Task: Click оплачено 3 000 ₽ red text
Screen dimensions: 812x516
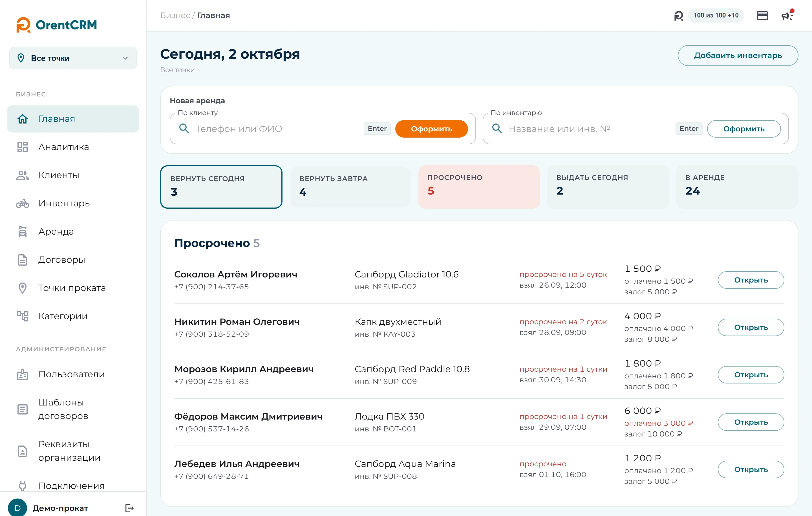Action: coord(658,423)
